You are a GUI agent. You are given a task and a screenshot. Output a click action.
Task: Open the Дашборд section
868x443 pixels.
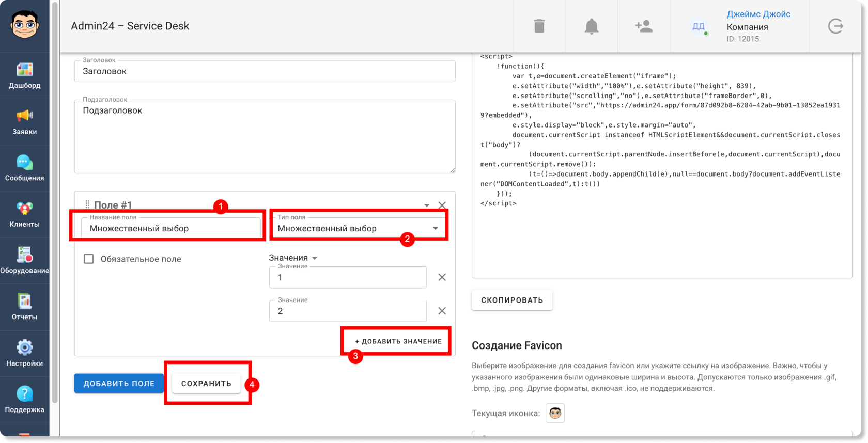[x=24, y=76]
